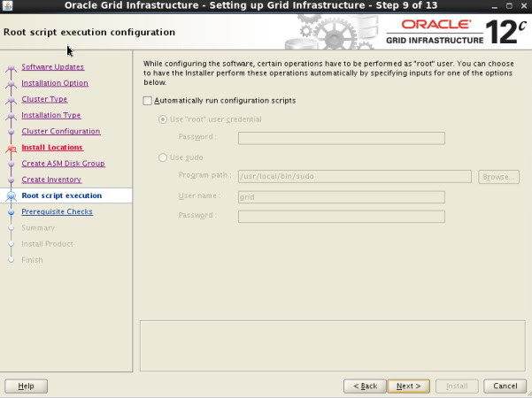532x398 pixels.
Task: Click the Cluster Type step marker icon
Action: (x=12, y=100)
